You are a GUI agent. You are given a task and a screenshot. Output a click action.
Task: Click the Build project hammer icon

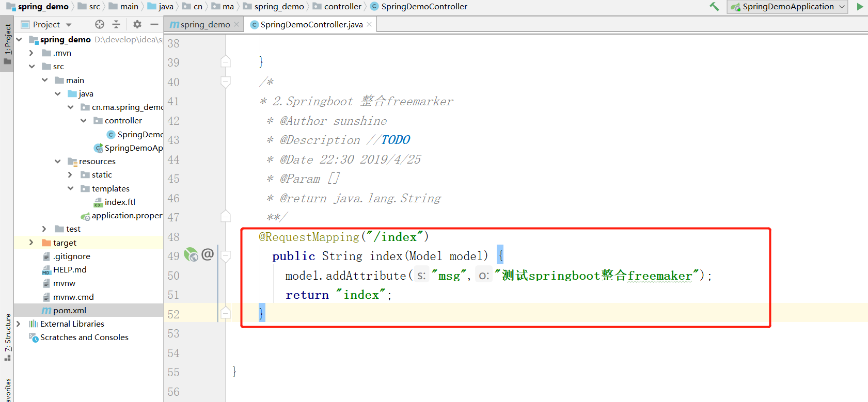(715, 7)
